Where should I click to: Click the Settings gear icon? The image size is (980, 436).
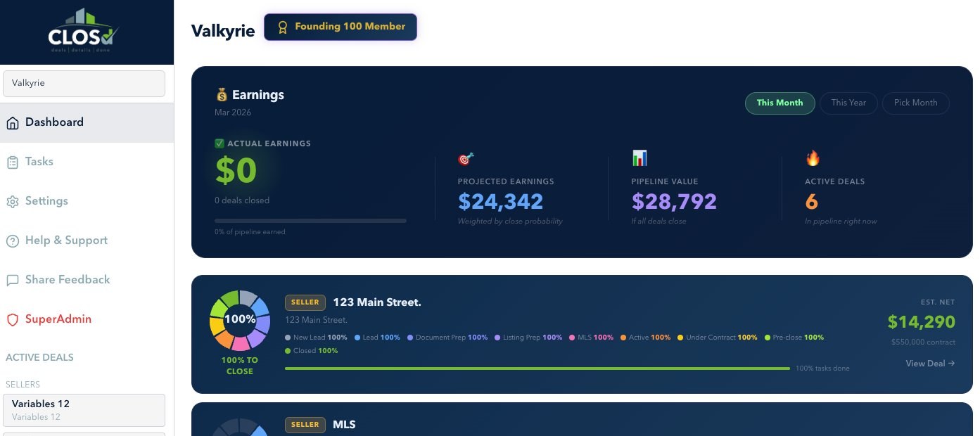pyautogui.click(x=12, y=201)
